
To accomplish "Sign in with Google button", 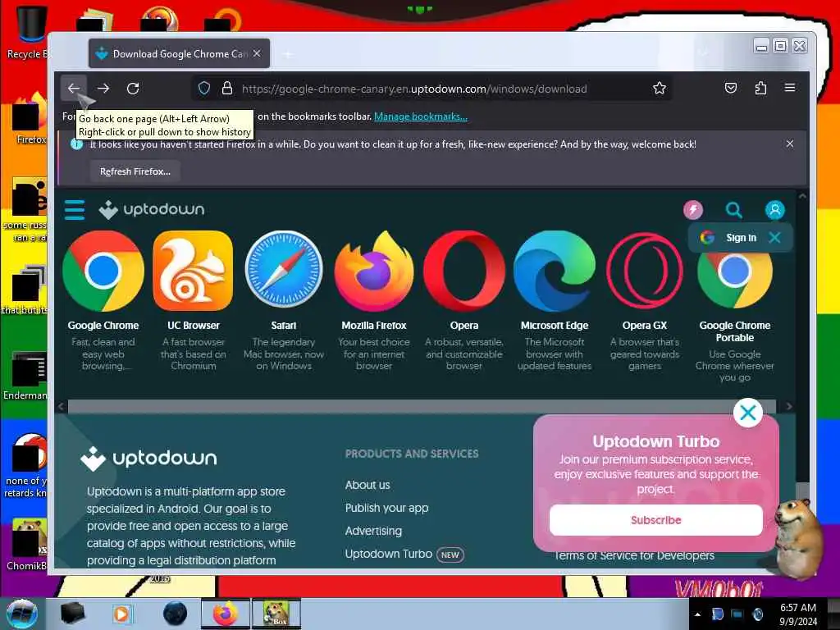I will 729,237.
